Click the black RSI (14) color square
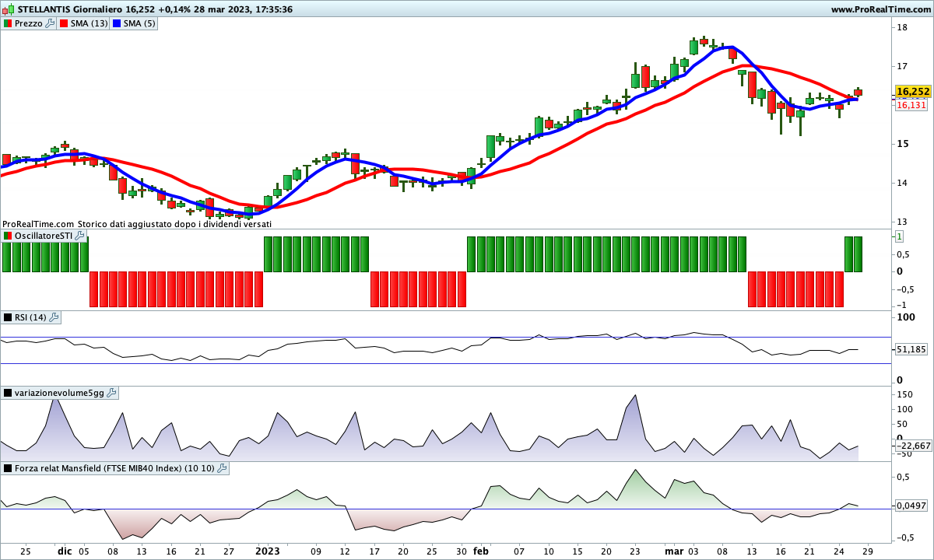The height and width of the screenshot is (560, 934). (8, 317)
